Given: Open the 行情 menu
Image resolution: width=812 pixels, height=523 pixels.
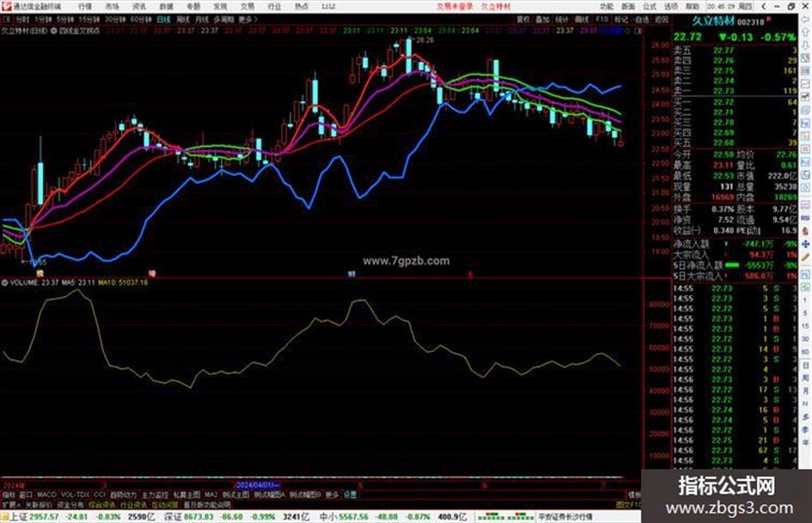Looking at the screenshot, I should [x=85, y=6].
